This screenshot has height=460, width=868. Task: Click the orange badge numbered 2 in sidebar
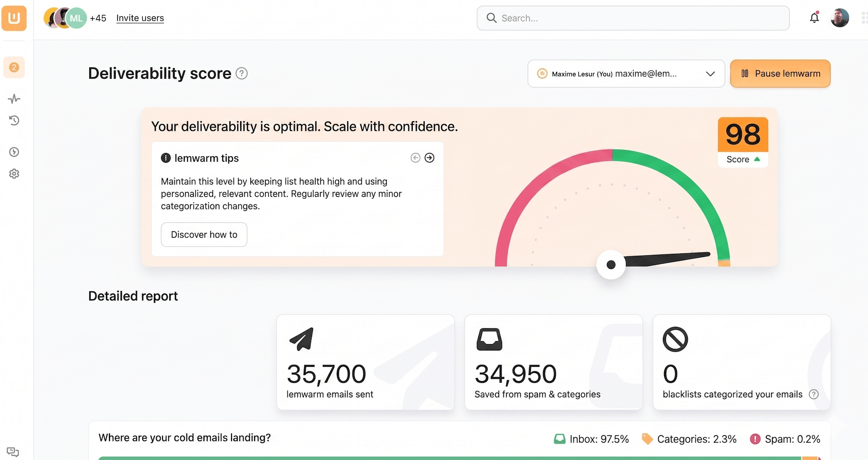(14, 67)
